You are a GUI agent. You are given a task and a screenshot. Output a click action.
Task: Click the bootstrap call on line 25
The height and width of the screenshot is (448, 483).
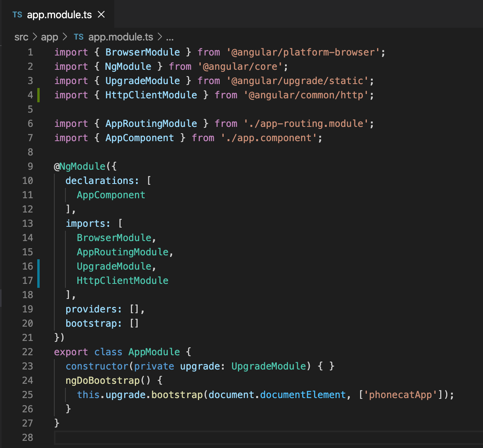click(x=177, y=395)
